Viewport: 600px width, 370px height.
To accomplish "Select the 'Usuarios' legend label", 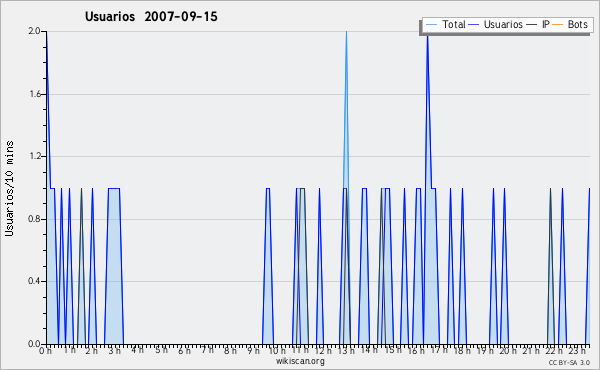I will (503, 24).
